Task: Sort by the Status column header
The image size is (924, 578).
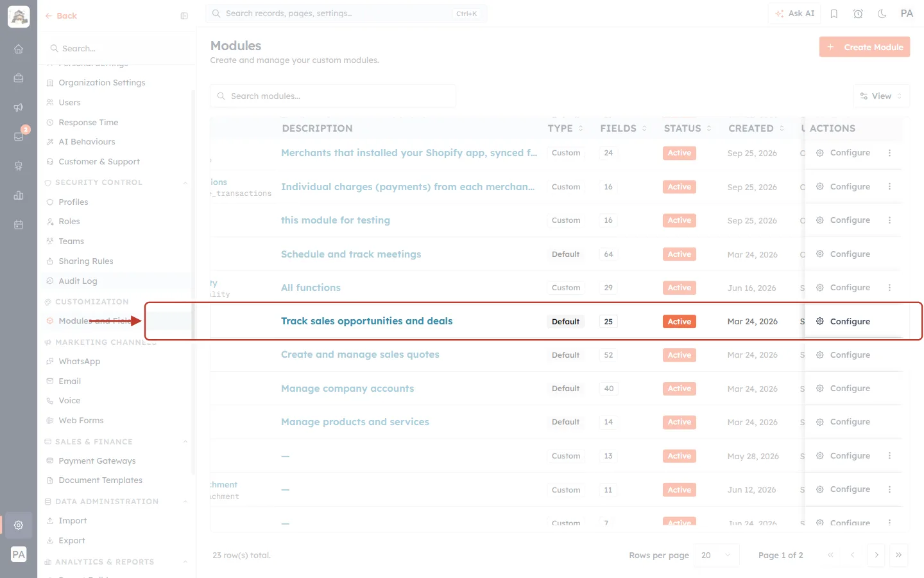Action: click(x=687, y=128)
